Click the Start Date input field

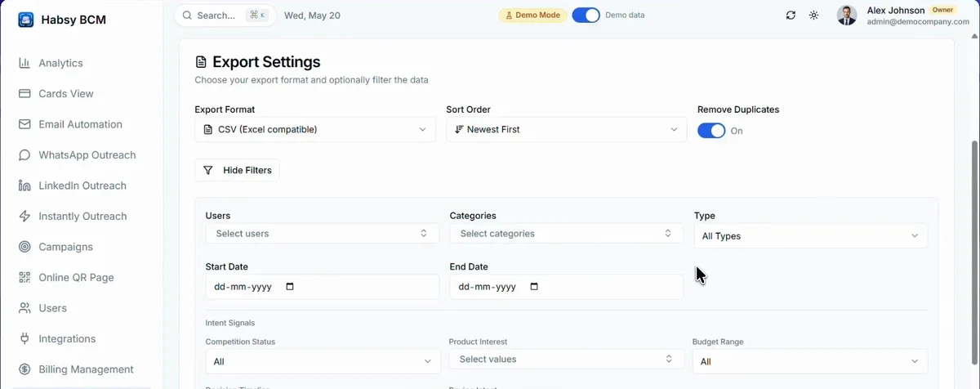[x=322, y=287]
